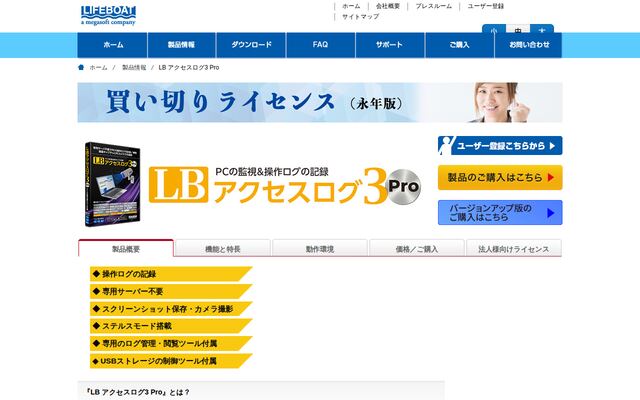Click the LB アクセスログ3 Pro title logo
The image size is (640, 400).
284,186
